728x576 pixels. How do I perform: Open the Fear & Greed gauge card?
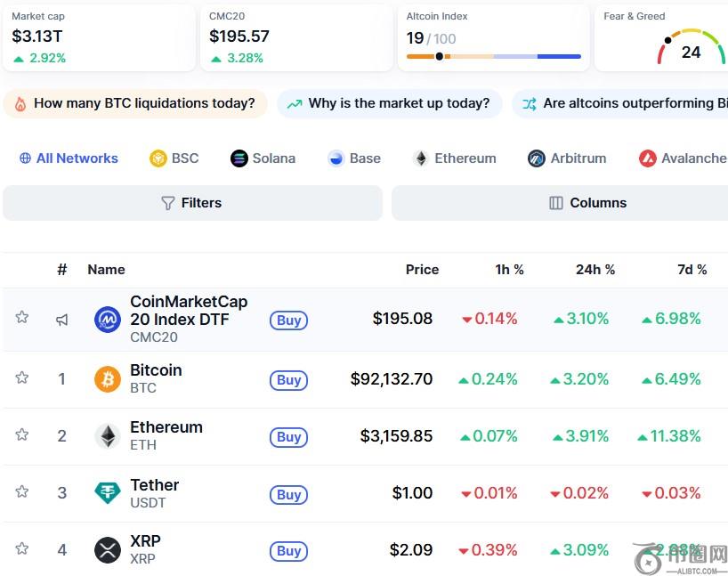[x=663, y=38]
